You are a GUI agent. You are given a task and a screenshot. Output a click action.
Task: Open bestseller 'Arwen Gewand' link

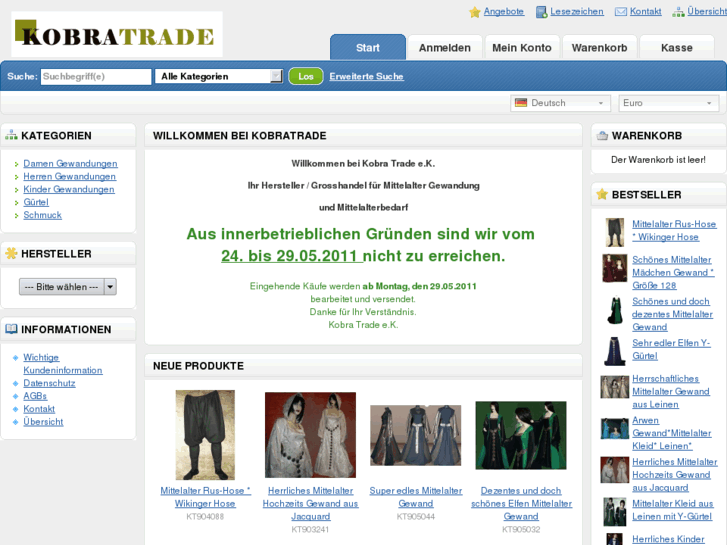(672, 433)
